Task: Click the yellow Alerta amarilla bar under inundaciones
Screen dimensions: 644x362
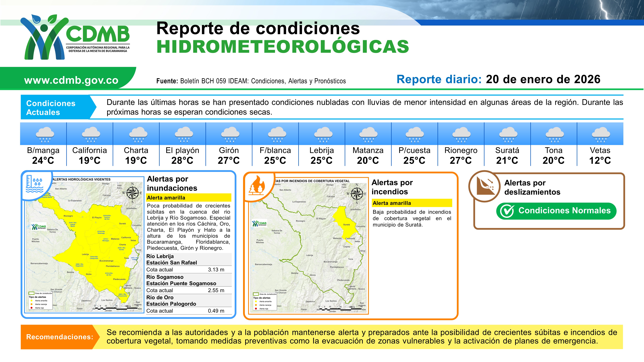Action: point(189,198)
